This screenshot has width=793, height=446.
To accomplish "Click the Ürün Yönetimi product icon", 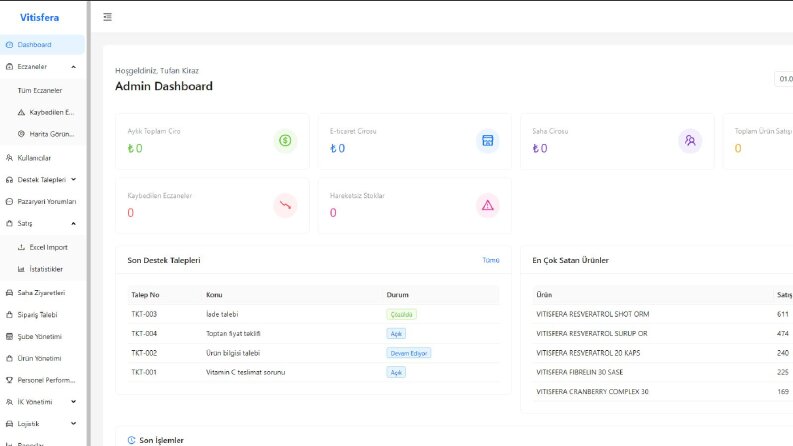I will point(9,358).
